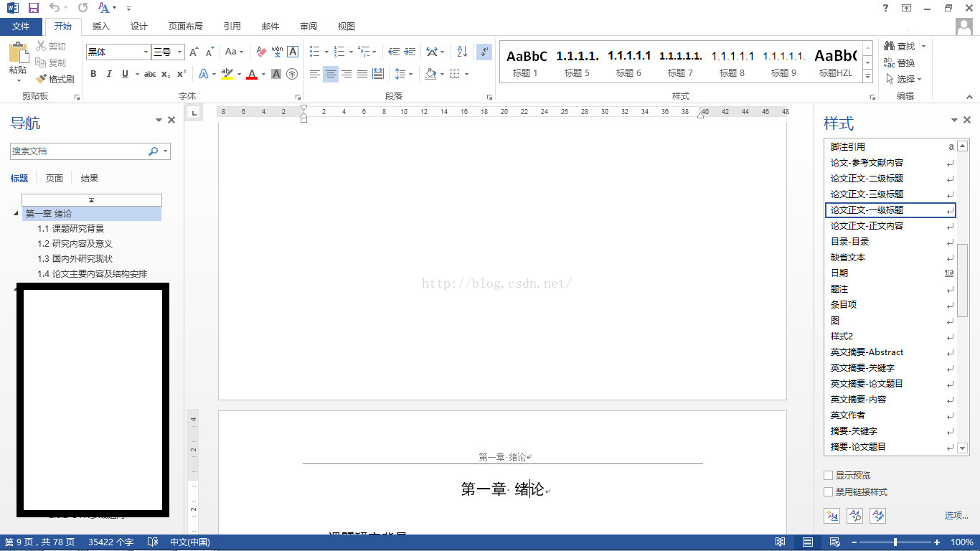The image size is (980, 551).
Task: Shrink font size with shrink icon
Action: click(x=209, y=52)
